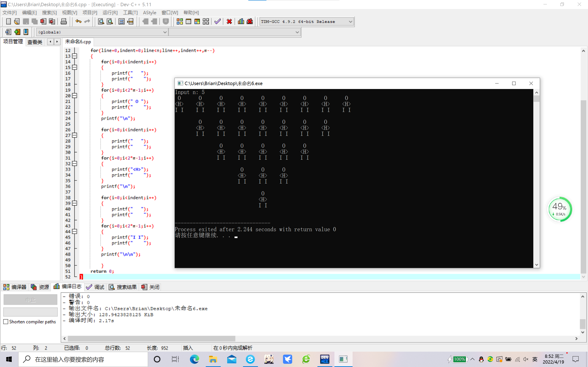Screen dimensions: 588x367
Task: Switch to the 调试 debug tab
Action: (96, 287)
